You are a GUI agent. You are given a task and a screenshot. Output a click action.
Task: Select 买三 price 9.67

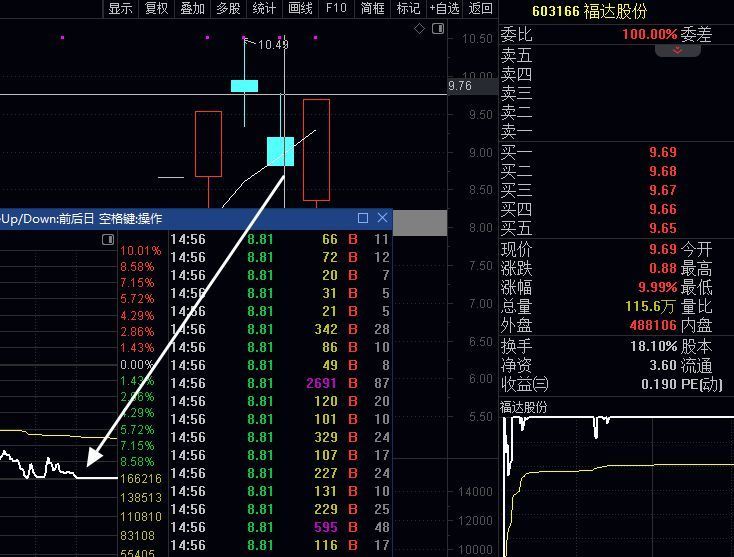pyautogui.click(x=662, y=190)
